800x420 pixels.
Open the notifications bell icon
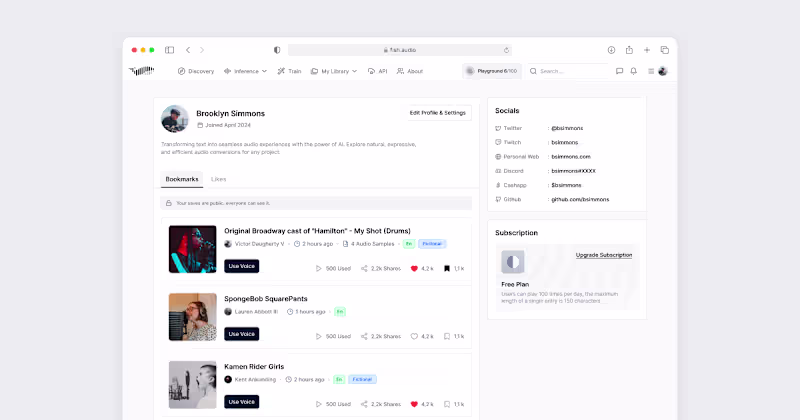(x=634, y=71)
